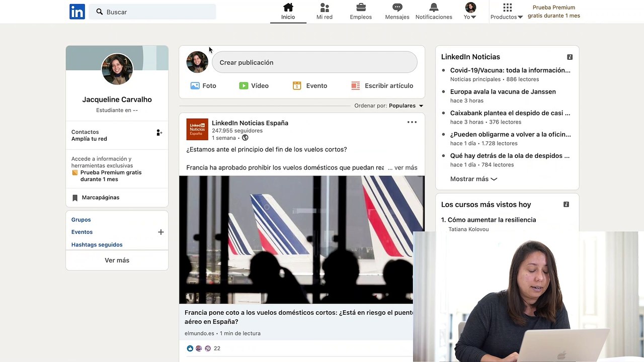Open course Cómo aumentar la resiliencia

(x=492, y=220)
